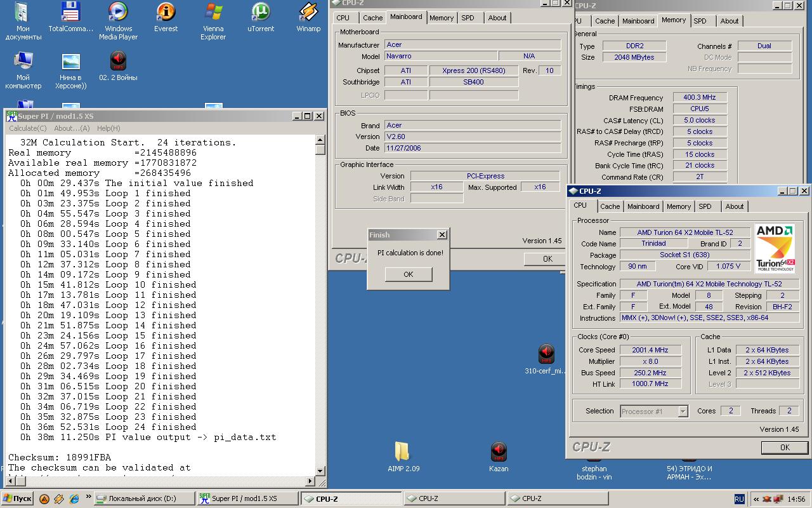Select the AIMP 2.09 folder icon

coord(403,457)
